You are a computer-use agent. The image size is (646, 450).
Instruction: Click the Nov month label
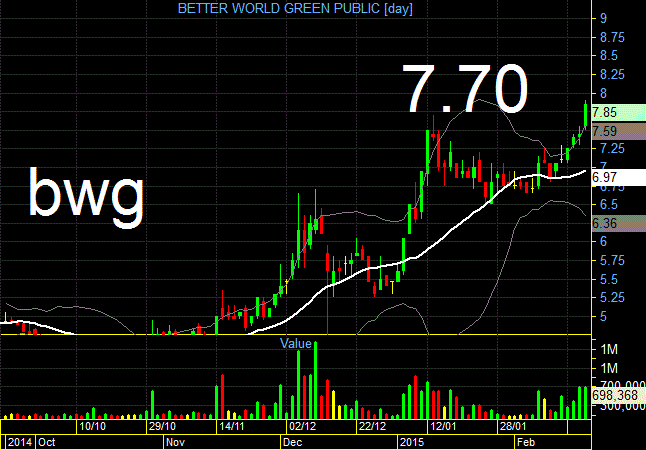coord(175,442)
